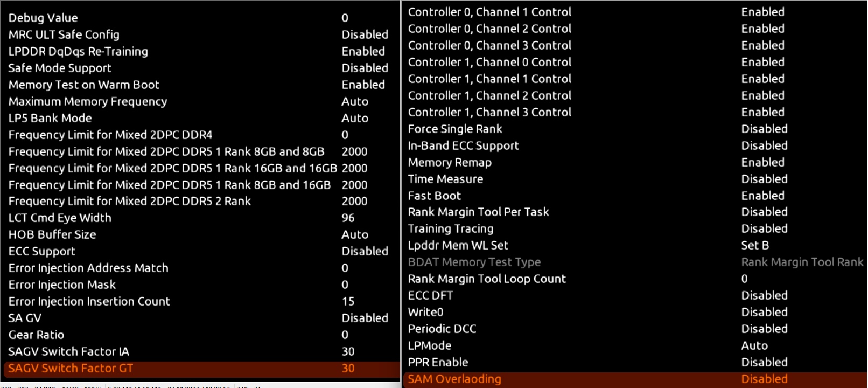
Task: Edit Rank Margin Tool Loop Count value
Action: pyautogui.click(x=745, y=279)
